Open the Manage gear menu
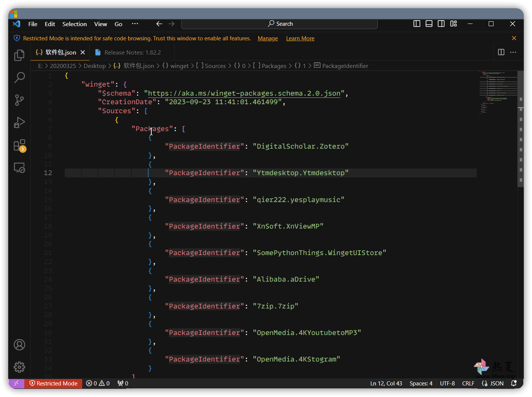Screen dimensions: 532x397 pos(19,367)
